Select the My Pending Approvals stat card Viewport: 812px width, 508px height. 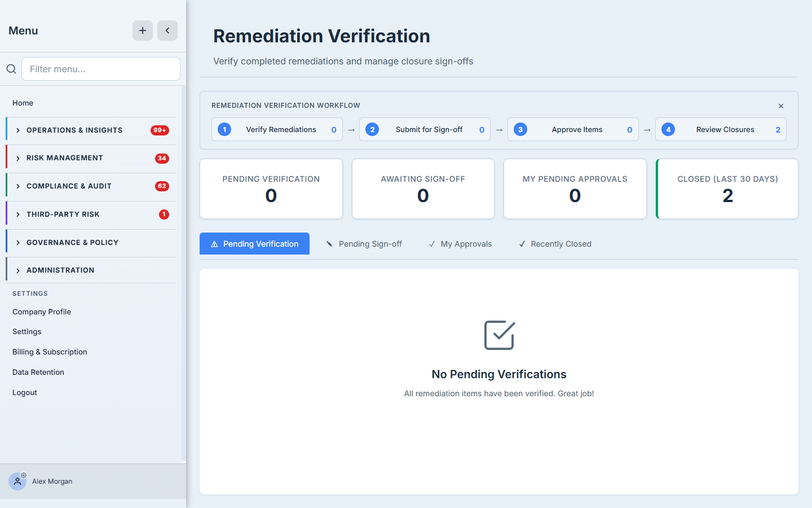[x=575, y=189]
